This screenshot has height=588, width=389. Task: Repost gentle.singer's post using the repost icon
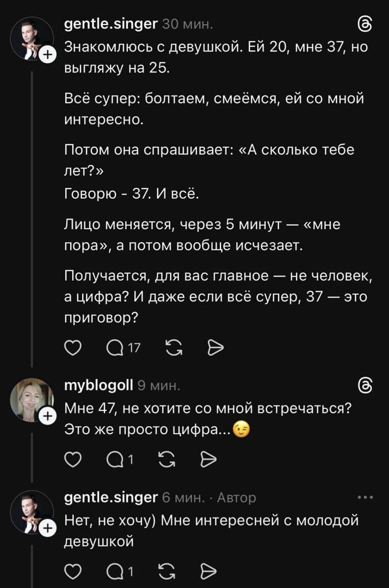pyautogui.click(x=173, y=347)
